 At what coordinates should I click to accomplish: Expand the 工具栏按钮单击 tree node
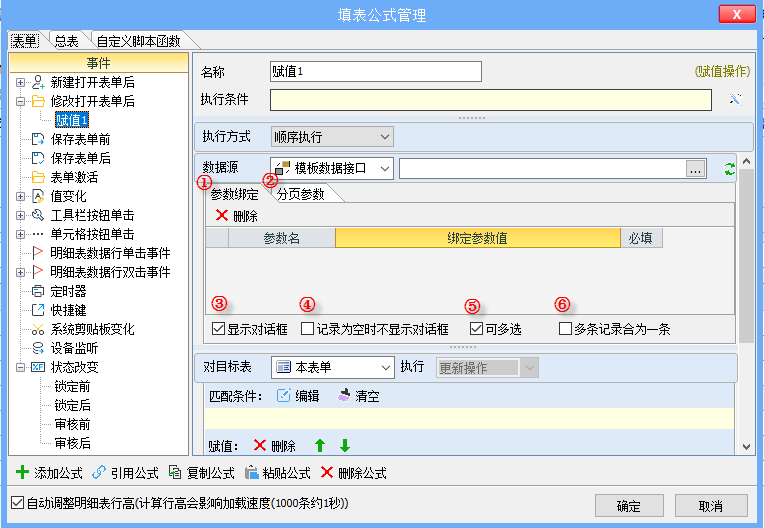(x=20, y=215)
